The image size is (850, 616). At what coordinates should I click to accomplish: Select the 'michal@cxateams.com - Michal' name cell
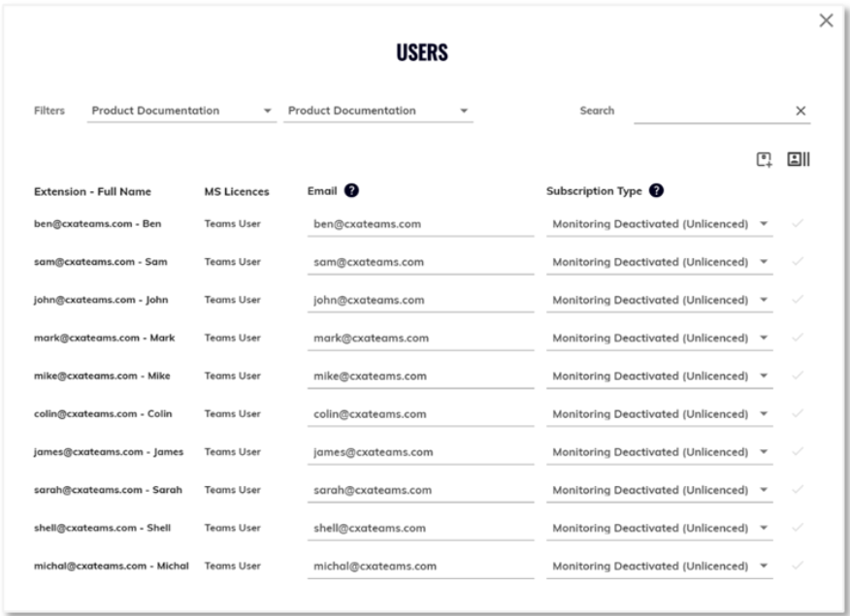click(x=112, y=567)
